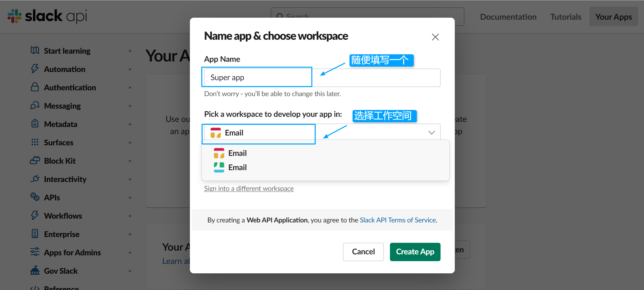The height and width of the screenshot is (290, 644).
Task: Click the Start learning book icon
Action: pos(35,51)
